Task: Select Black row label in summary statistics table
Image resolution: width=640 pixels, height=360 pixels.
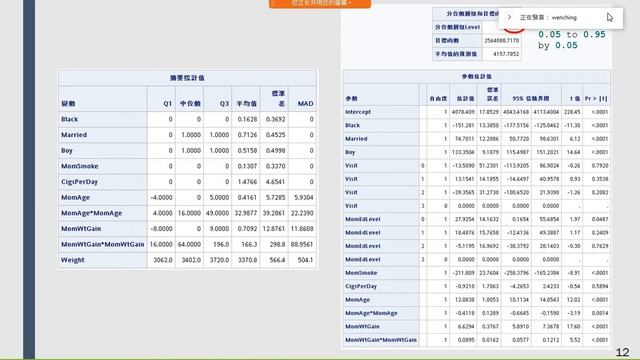Action: [69, 119]
